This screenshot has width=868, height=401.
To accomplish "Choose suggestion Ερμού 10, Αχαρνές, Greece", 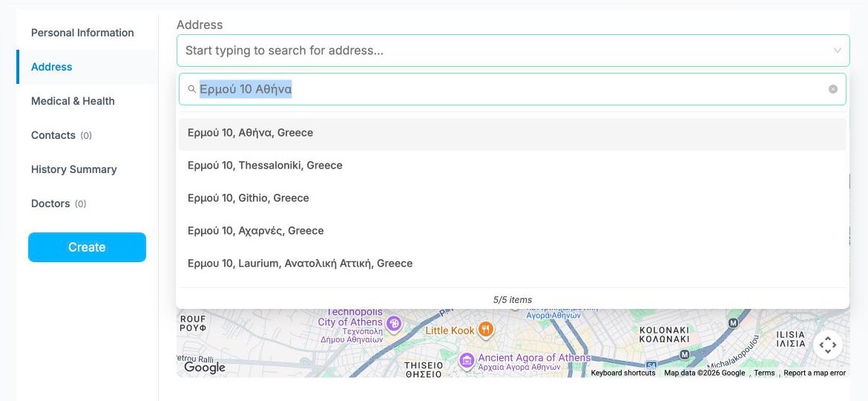I will coord(512,231).
